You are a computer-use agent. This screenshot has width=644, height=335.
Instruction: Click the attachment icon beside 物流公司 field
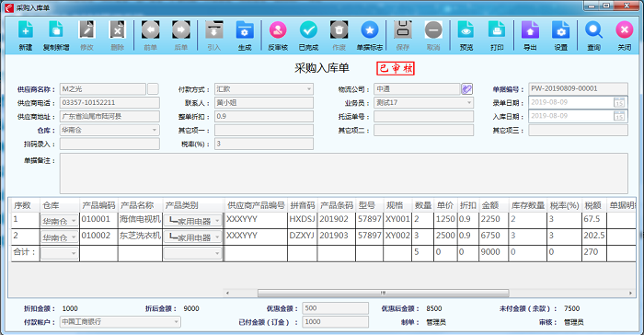coord(466,88)
